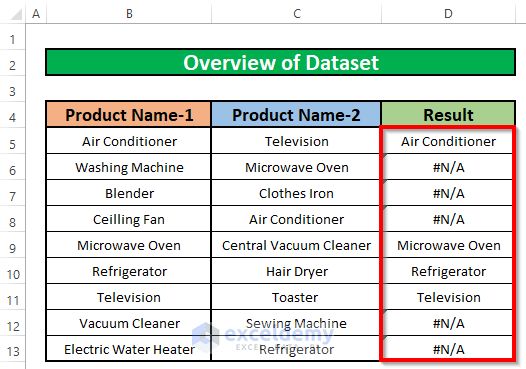The width and height of the screenshot is (526, 369).
Task: Click 'Microwave Oven' in Product Name-2 column
Action: coord(296,167)
